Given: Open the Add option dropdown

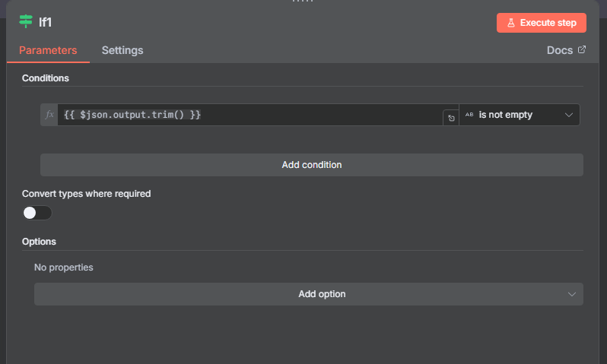Looking at the screenshot, I should coord(309,294).
